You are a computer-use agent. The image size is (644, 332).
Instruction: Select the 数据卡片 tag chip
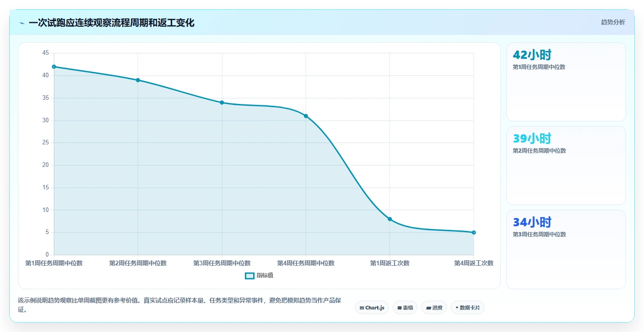[x=468, y=308]
